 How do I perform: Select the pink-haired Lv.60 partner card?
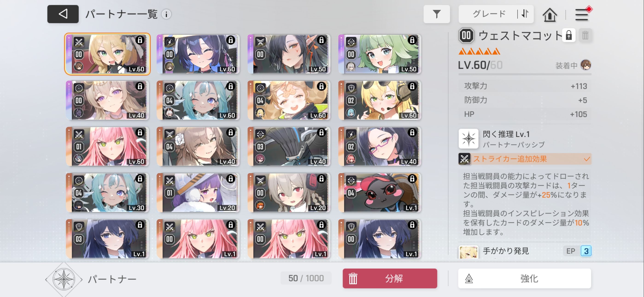(x=108, y=146)
